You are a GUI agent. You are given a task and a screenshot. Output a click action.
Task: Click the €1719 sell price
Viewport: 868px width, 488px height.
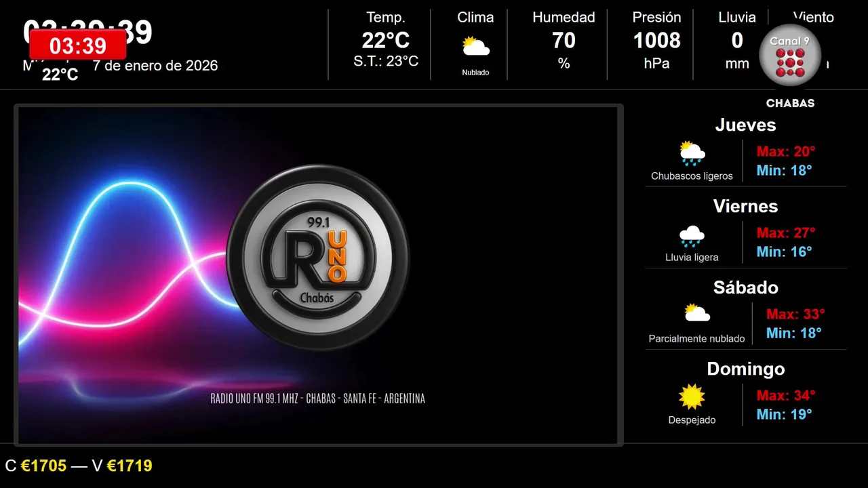129,466
